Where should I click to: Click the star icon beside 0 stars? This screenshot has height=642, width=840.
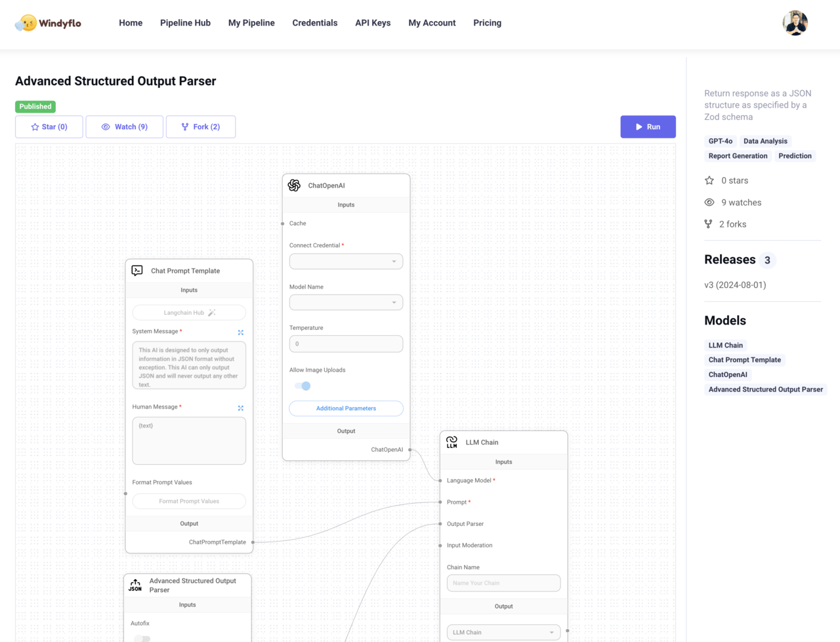click(709, 180)
